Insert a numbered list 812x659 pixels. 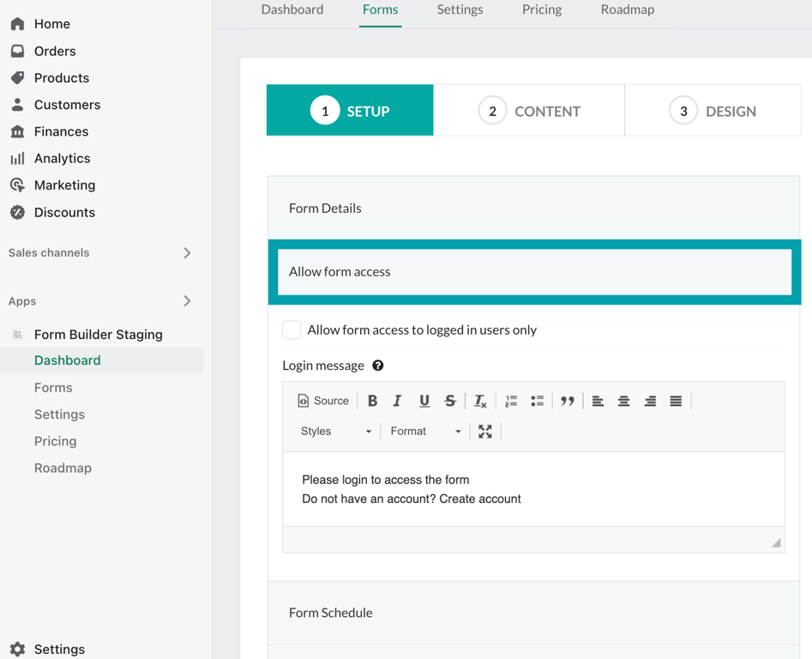pyautogui.click(x=511, y=401)
